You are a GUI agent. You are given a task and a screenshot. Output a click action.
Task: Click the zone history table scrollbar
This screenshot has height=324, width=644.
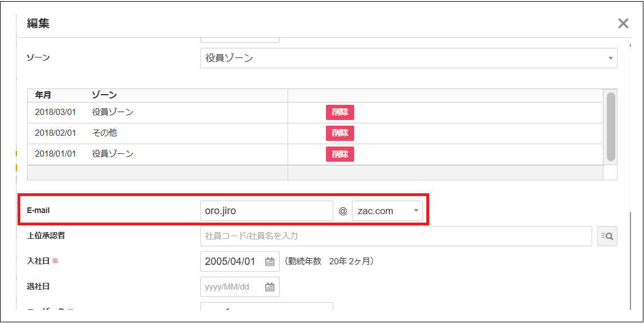pos(611,127)
